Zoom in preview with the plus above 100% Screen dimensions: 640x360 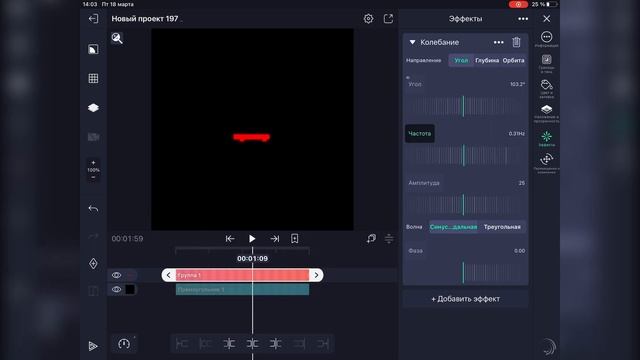click(x=93, y=162)
